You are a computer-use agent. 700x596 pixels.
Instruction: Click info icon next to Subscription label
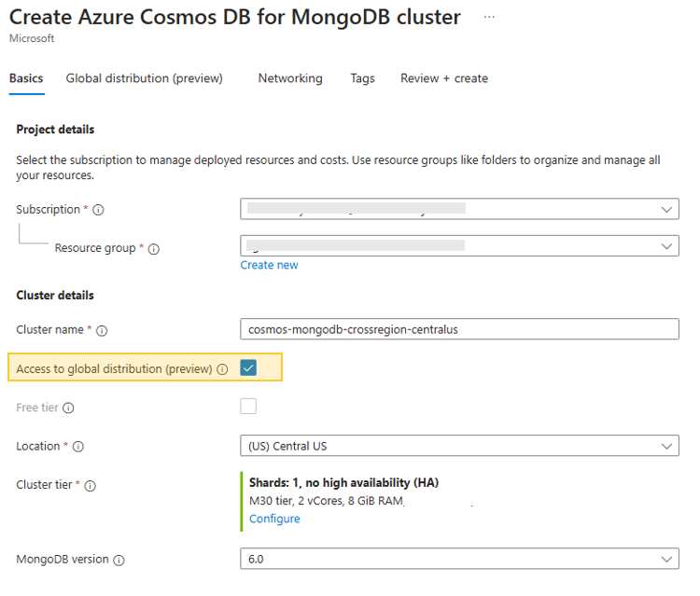click(x=98, y=210)
